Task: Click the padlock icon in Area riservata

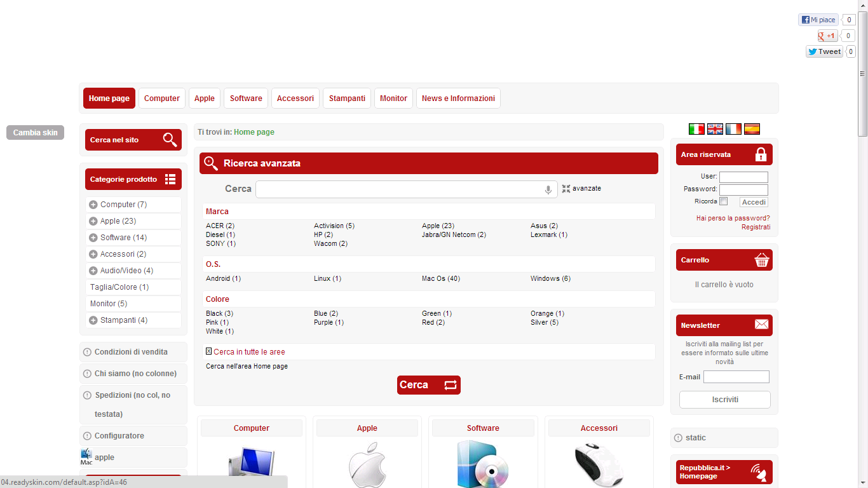Action: [761, 154]
